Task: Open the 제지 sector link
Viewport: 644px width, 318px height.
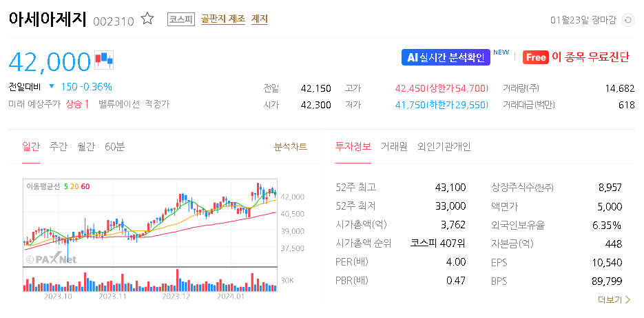Action: coord(260,19)
